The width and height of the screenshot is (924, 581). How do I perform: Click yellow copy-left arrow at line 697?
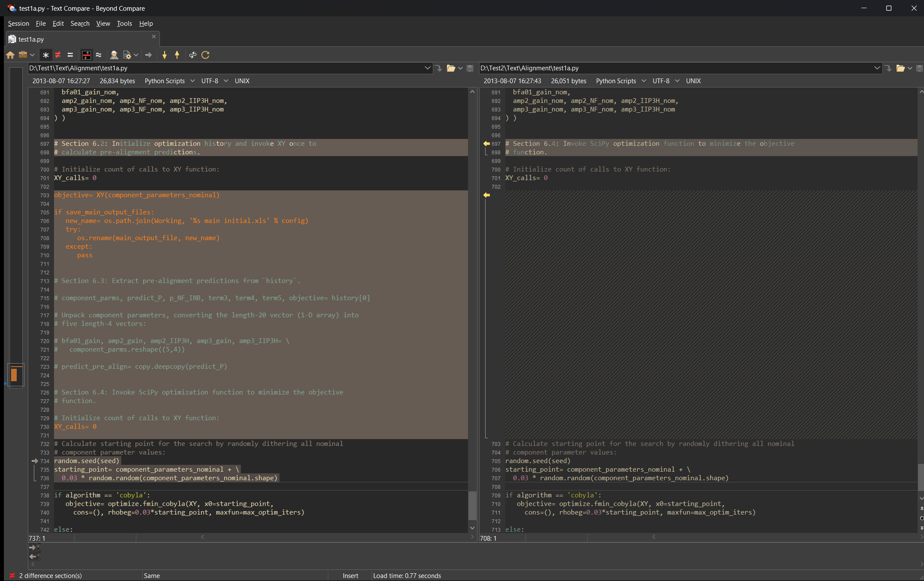click(486, 144)
